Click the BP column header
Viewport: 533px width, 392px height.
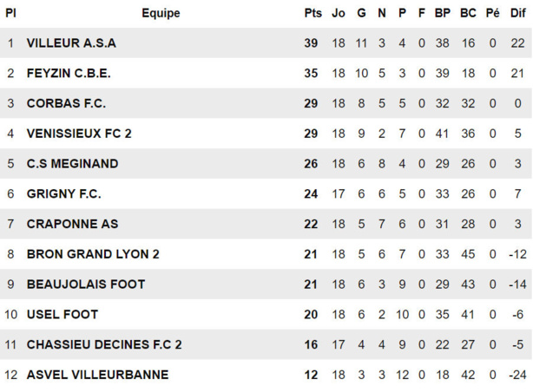pos(442,13)
